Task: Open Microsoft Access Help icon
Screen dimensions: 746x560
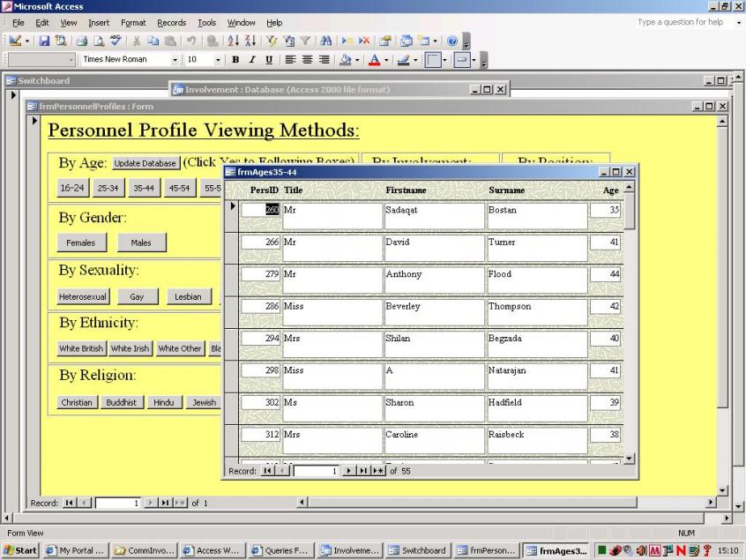Action: pyautogui.click(x=451, y=41)
